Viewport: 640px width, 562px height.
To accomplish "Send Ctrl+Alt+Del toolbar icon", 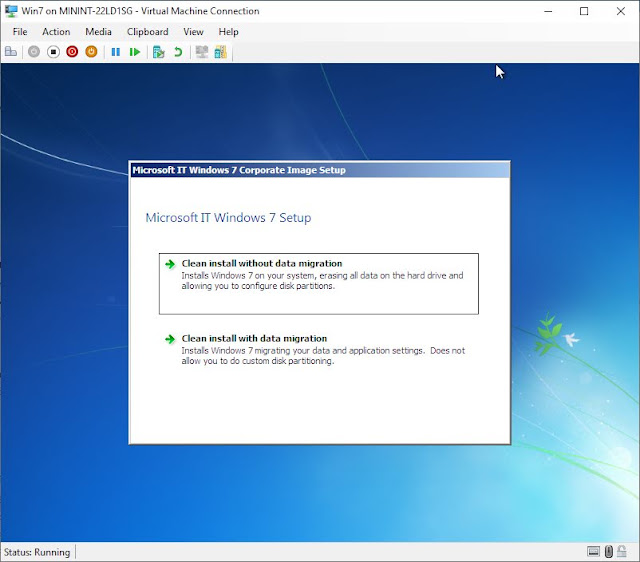I will tap(11, 52).
